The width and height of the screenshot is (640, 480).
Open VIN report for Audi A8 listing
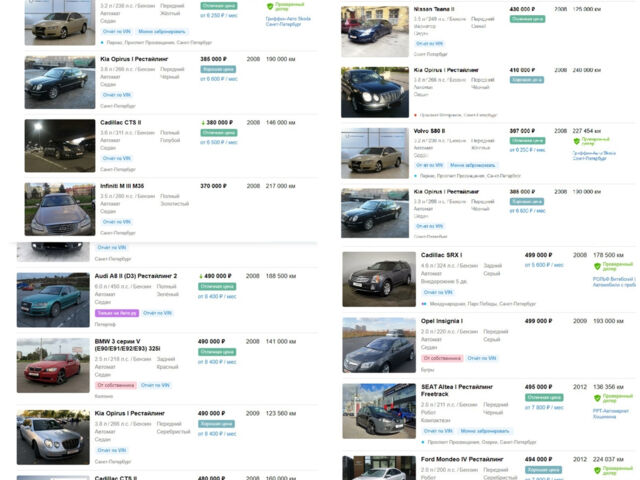click(x=158, y=313)
